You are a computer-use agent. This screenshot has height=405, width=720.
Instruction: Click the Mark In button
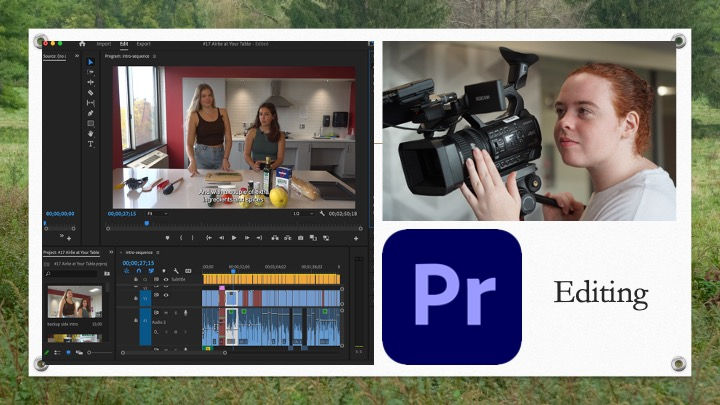pos(181,238)
